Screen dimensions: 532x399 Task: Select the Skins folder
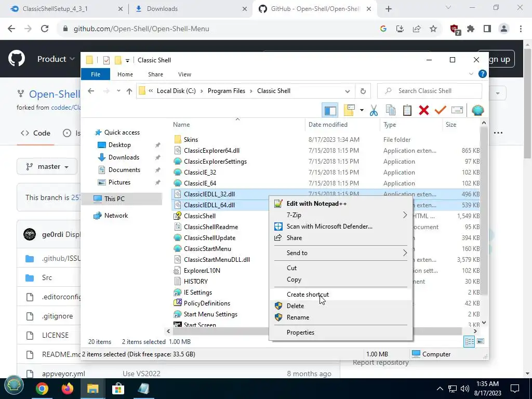(x=191, y=140)
